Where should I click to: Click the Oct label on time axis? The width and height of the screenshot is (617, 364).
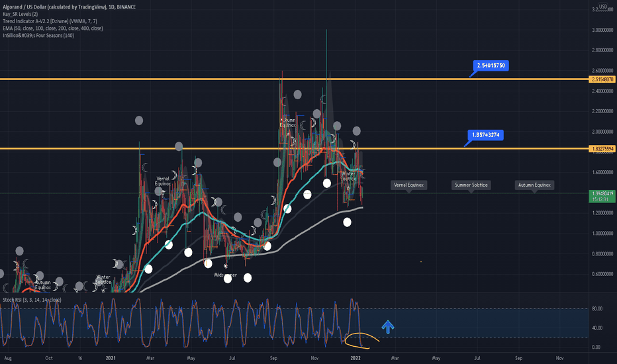pos(49,358)
